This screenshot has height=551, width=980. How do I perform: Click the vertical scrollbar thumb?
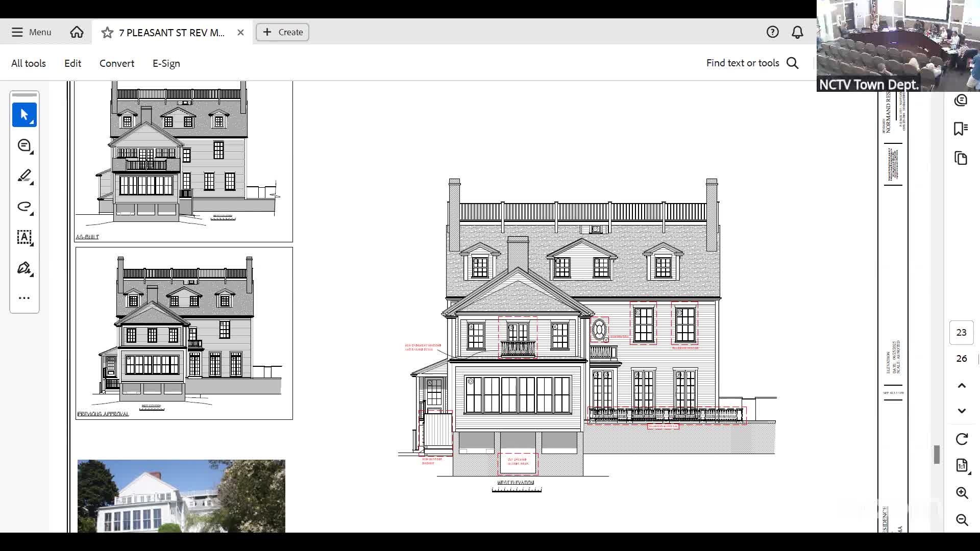pos(937,455)
